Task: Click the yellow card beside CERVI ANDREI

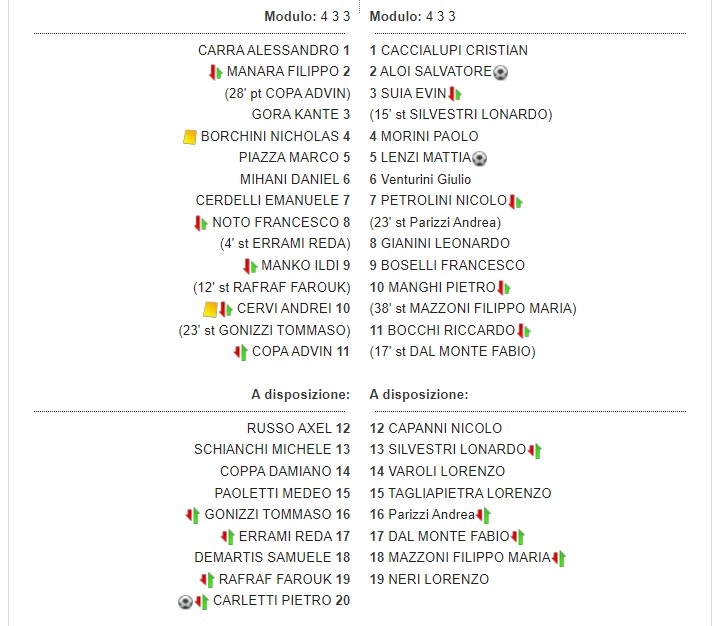Action: (x=210, y=309)
